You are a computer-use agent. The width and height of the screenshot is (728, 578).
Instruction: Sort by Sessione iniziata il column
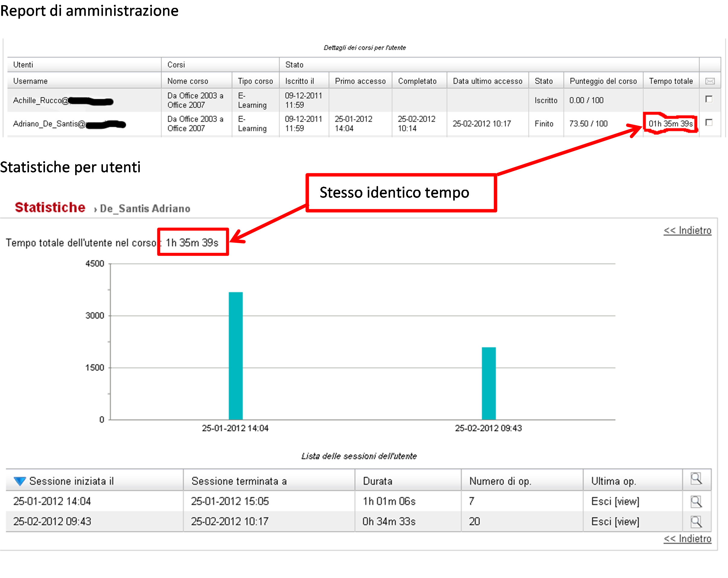tap(71, 481)
